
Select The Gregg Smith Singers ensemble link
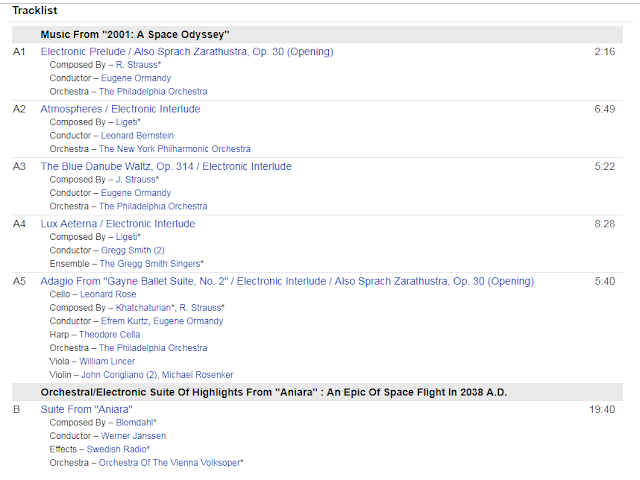coord(151,264)
